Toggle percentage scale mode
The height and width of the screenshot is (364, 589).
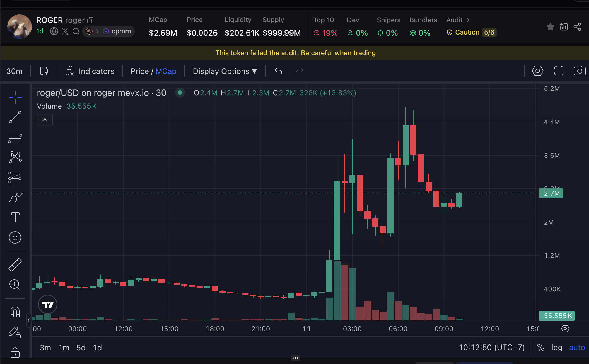tap(540, 348)
